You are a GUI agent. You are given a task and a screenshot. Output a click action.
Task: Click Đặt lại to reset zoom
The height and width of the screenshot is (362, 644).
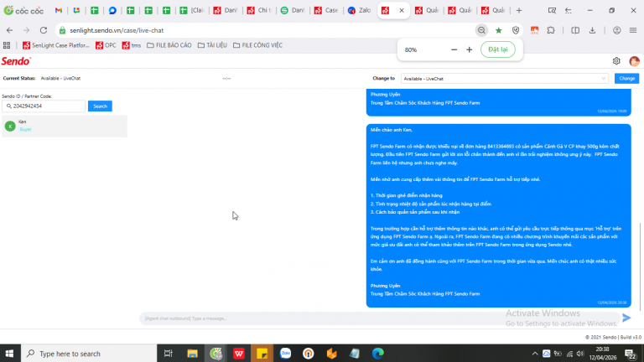pyautogui.click(x=498, y=49)
